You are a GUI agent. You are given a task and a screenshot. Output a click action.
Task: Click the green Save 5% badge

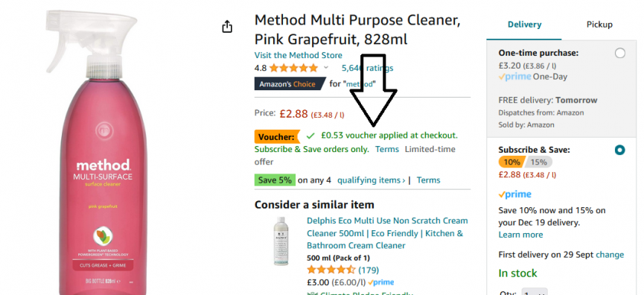click(275, 180)
